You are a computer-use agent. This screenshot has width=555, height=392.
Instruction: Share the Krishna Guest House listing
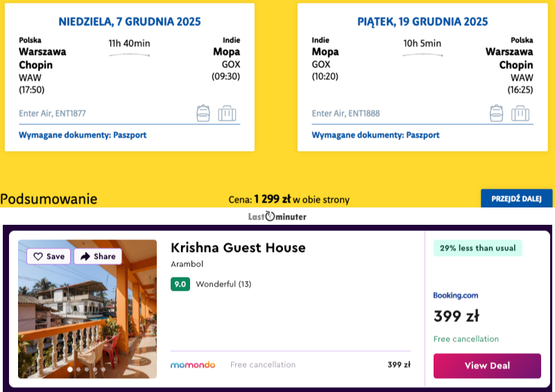pyautogui.click(x=98, y=256)
